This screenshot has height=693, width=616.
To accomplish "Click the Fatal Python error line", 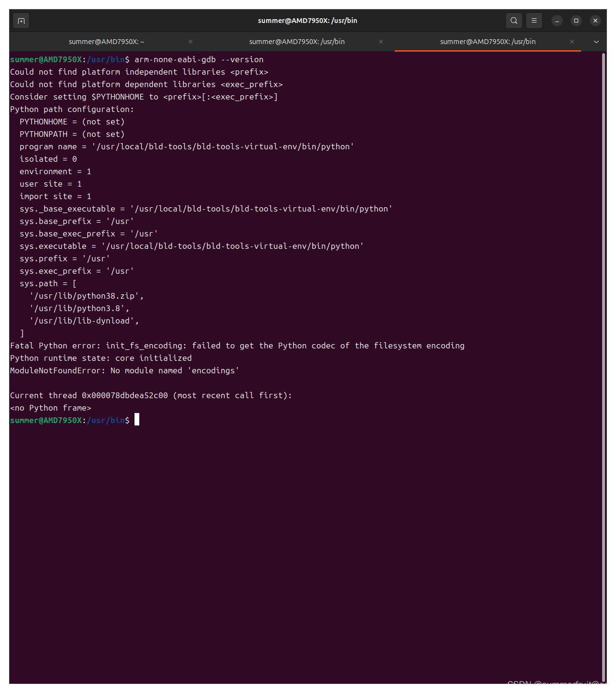I will click(237, 346).
